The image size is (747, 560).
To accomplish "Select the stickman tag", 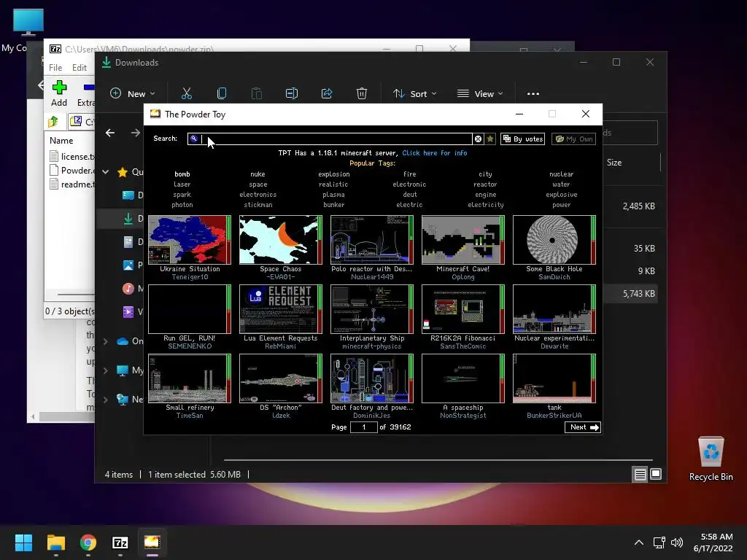I will click(x=258, y=205).
